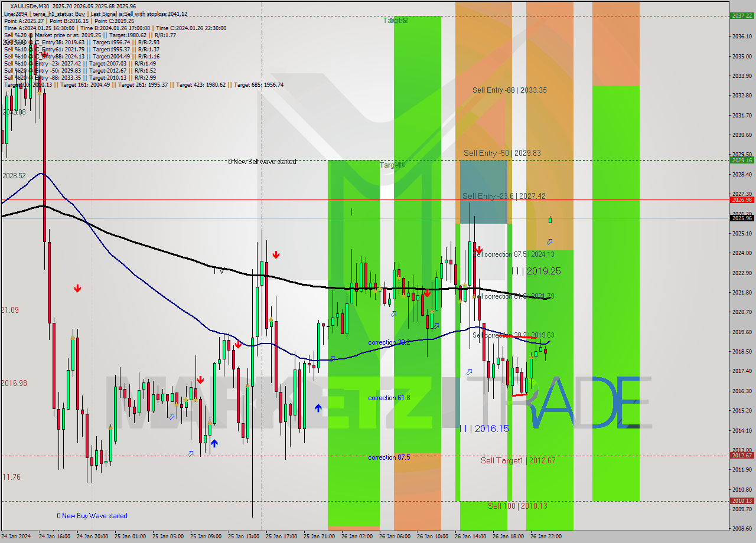Click the green 2037.22 price tag on axis
Viewport: 756px width, 543px height.
click(741, 16)
